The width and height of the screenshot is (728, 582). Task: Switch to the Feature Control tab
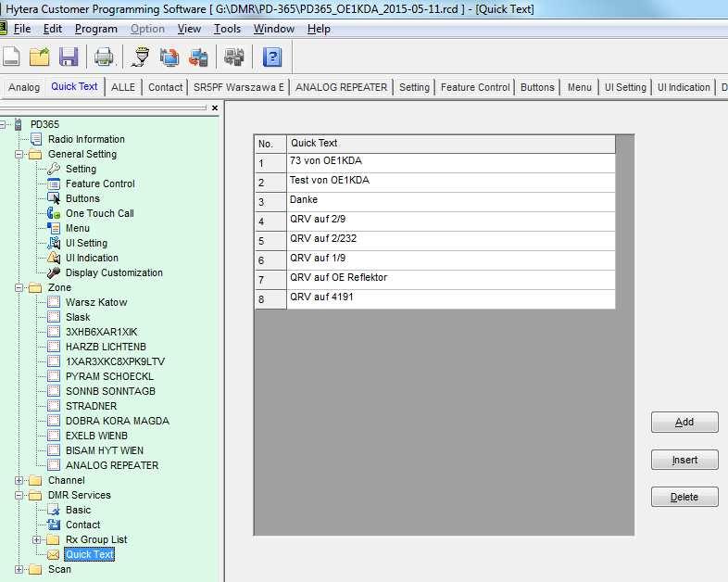tap(475, 87)
